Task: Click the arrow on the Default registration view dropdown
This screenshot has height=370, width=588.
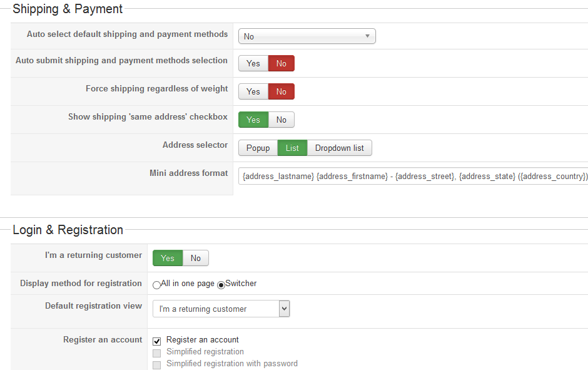Action: tap(284, 309)
